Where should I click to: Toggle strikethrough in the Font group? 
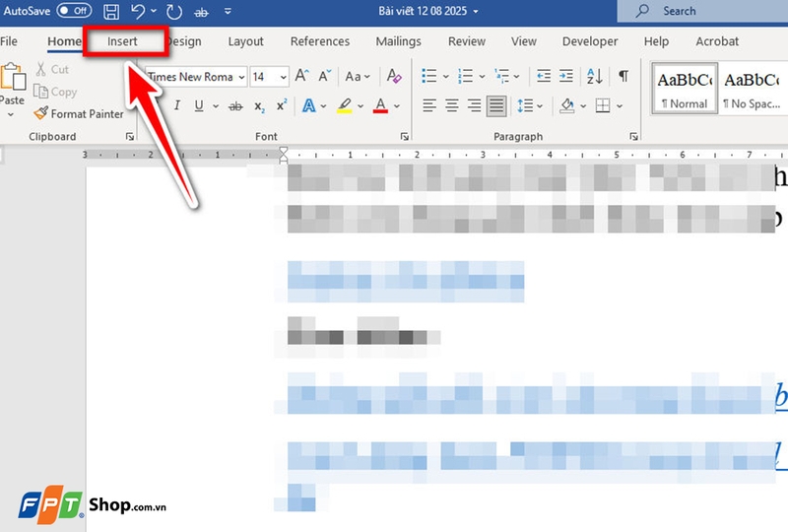coord(235,106)
